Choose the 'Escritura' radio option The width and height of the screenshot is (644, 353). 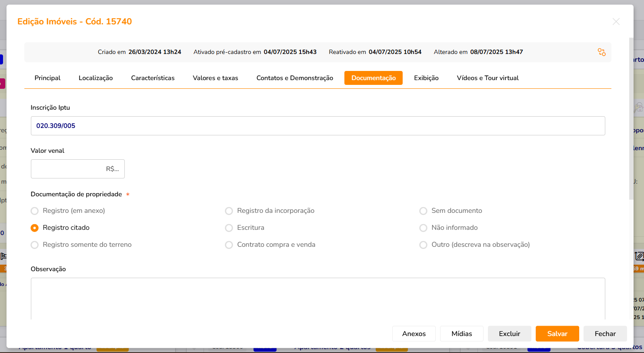point(229,228)
